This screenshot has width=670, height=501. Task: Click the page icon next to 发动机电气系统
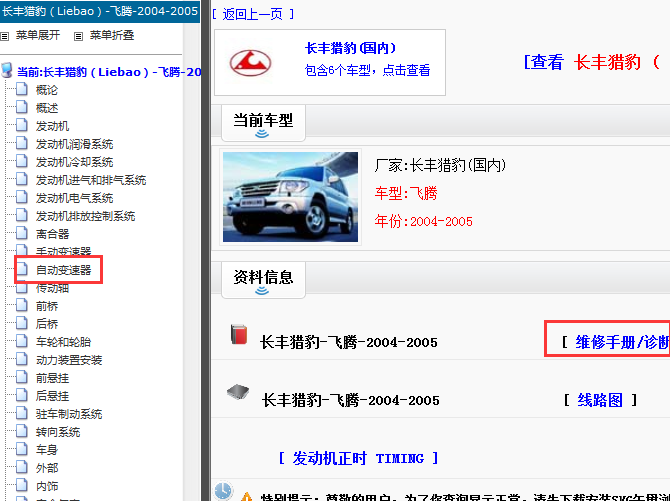tap(22, 197)
